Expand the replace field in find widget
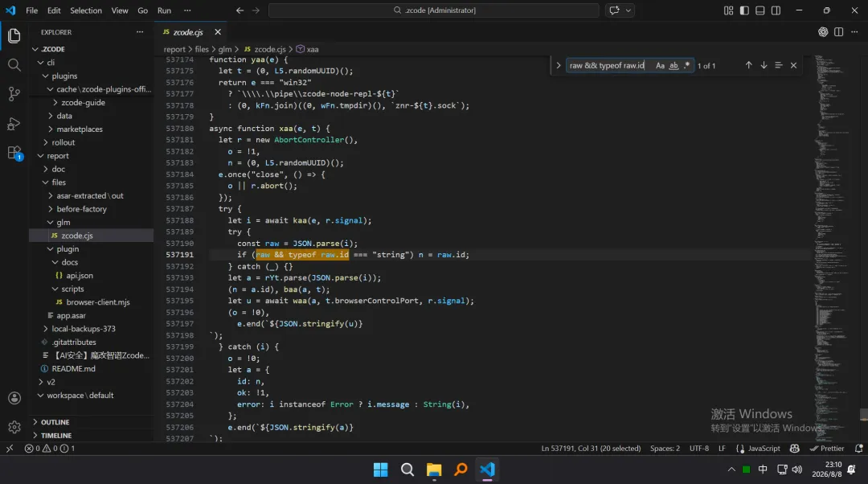Image resolution: width=868 pixels, height=484 pixels. pos(558,65)
